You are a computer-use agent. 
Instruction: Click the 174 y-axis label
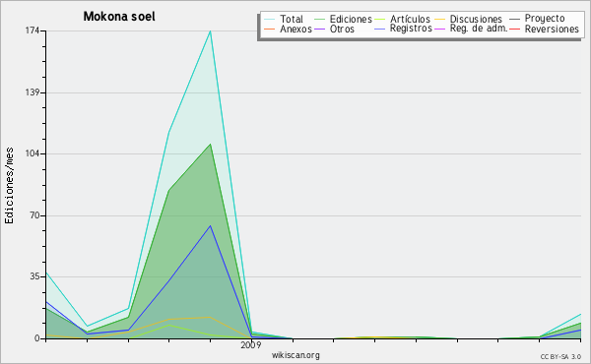[33, 30]
